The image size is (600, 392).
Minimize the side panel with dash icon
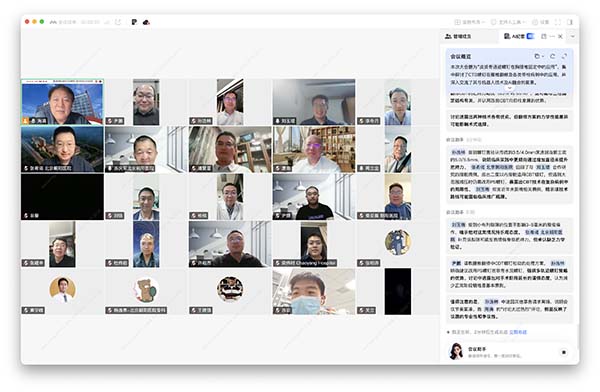tap(552, 36)
